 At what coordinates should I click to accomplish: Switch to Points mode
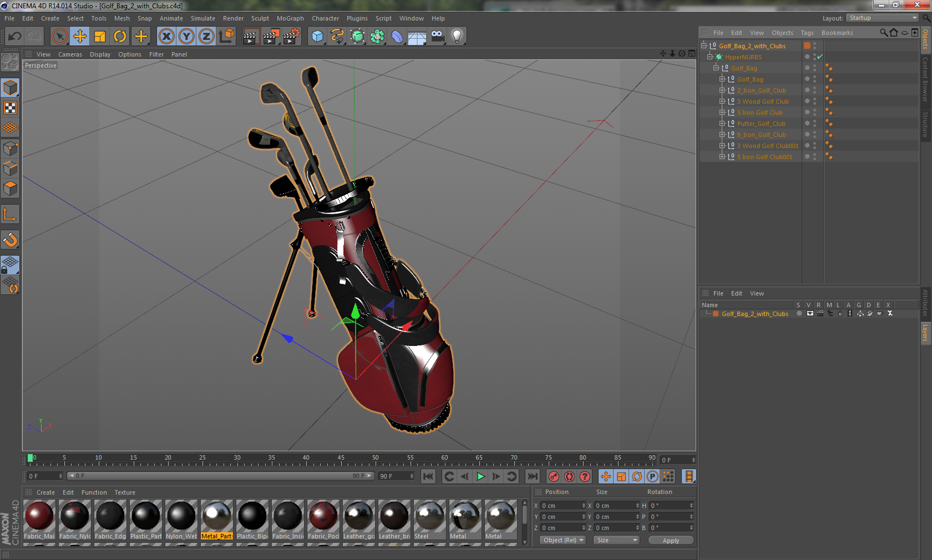[x=10, y=148]
